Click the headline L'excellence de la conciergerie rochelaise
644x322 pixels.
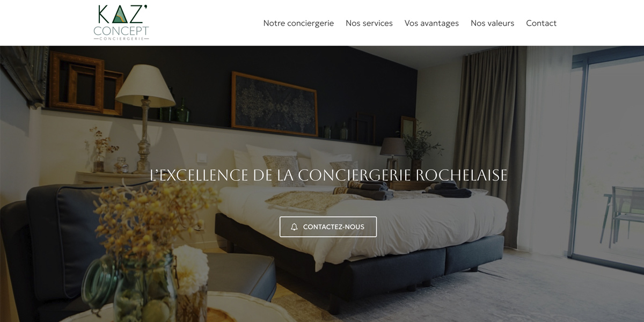click(x=328, y=175)
